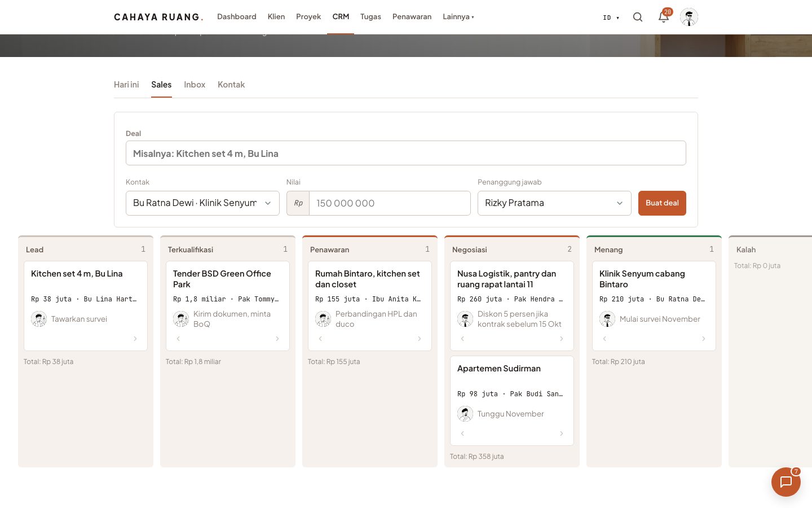Open notifications bell with 20 badge

tap(664, 16)
